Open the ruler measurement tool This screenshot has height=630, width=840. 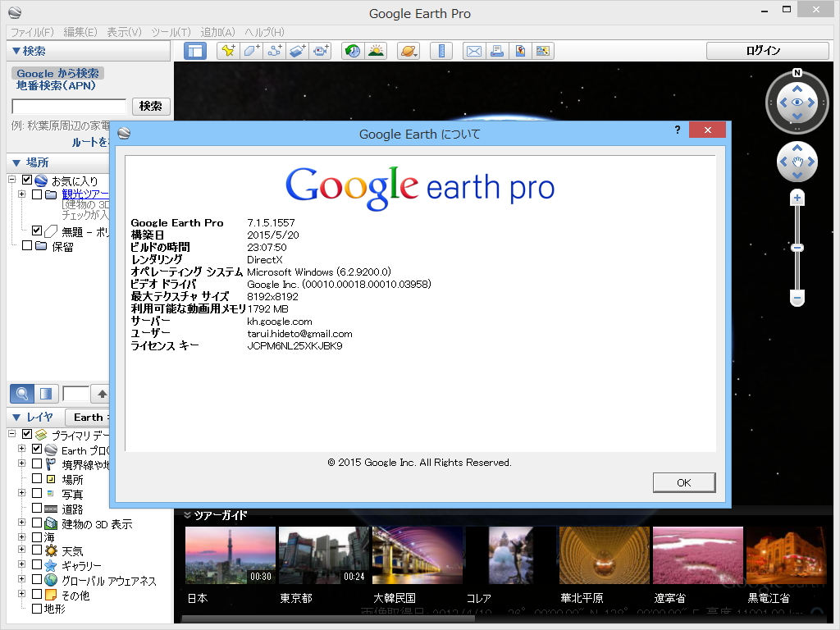(441, 50)
